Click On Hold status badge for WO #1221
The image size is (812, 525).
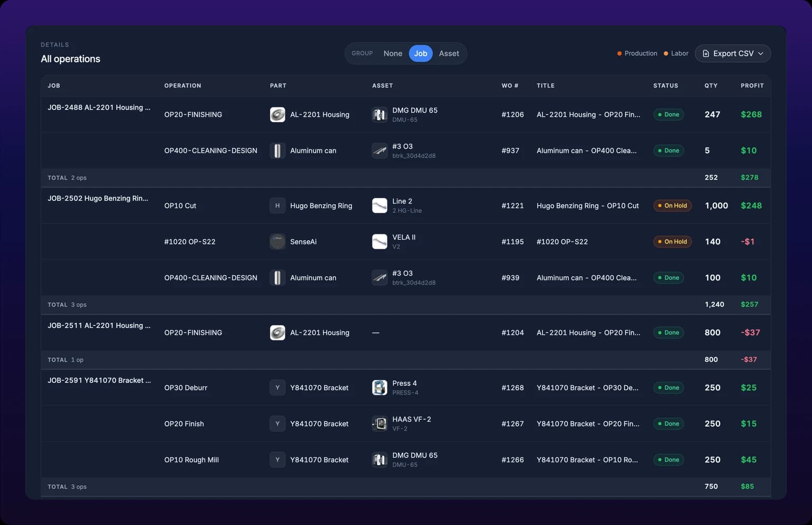coord(672,205)
